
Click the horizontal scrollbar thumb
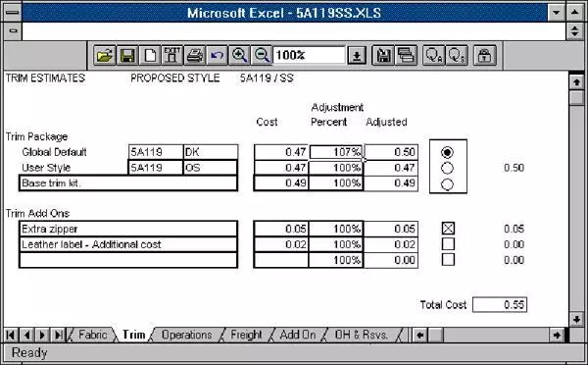click(x=435, y=335)
